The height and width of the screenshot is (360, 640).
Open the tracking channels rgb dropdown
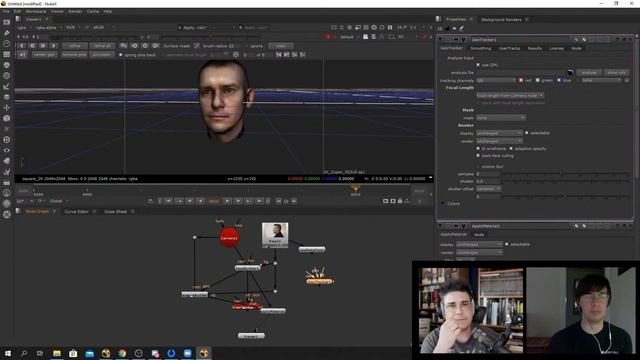tap(496, 80)
